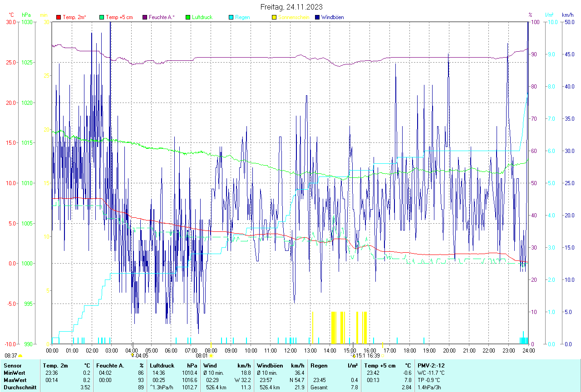
Task: Select the 'Windböen' legend label
Action: tap(333, 17)
